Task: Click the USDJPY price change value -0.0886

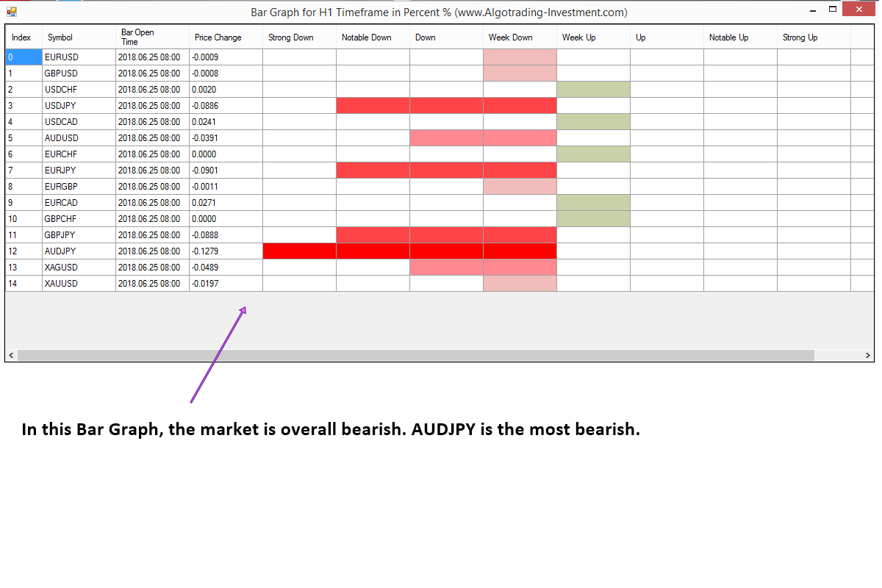Action: (x=226, y=106)
